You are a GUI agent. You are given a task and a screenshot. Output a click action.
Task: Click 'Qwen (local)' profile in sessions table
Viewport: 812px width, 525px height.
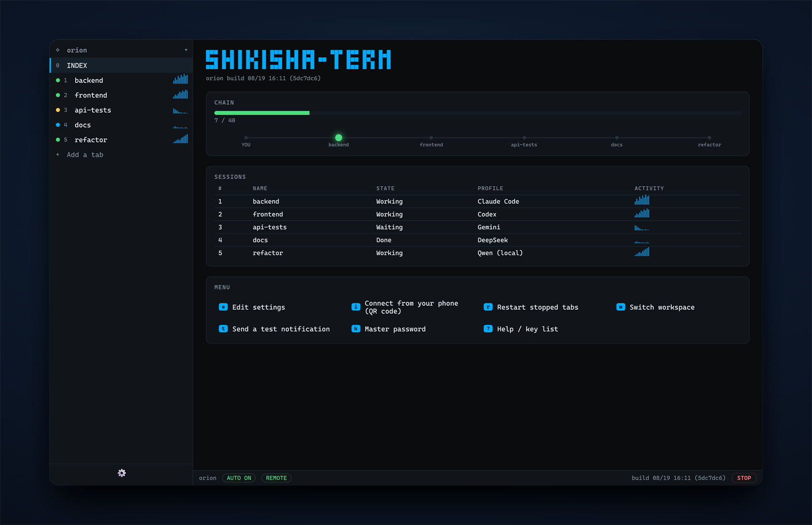[500, 253]
